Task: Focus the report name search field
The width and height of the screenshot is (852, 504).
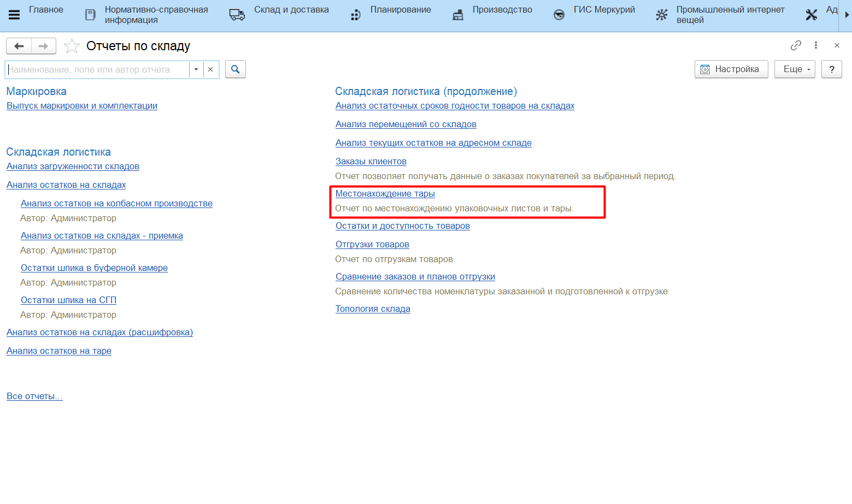Action: coord(98,70)
